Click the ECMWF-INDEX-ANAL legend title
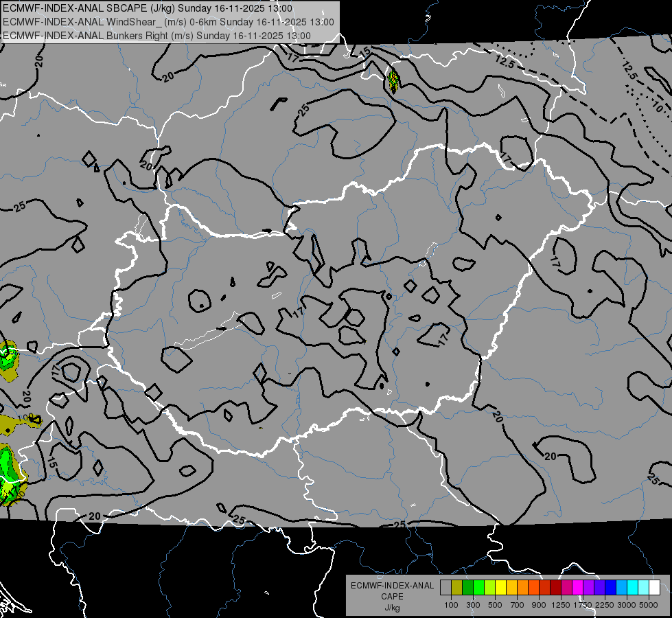672x618 pixels. point(392,586)
